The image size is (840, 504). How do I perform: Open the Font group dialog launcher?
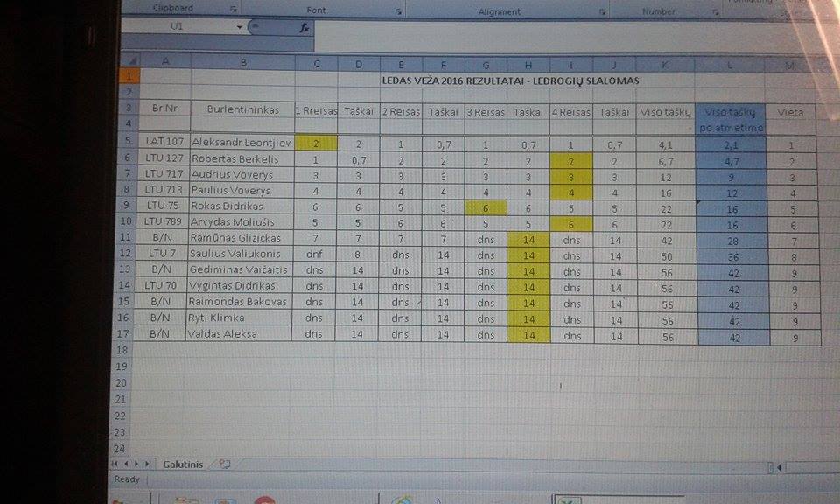click(398, 11)
